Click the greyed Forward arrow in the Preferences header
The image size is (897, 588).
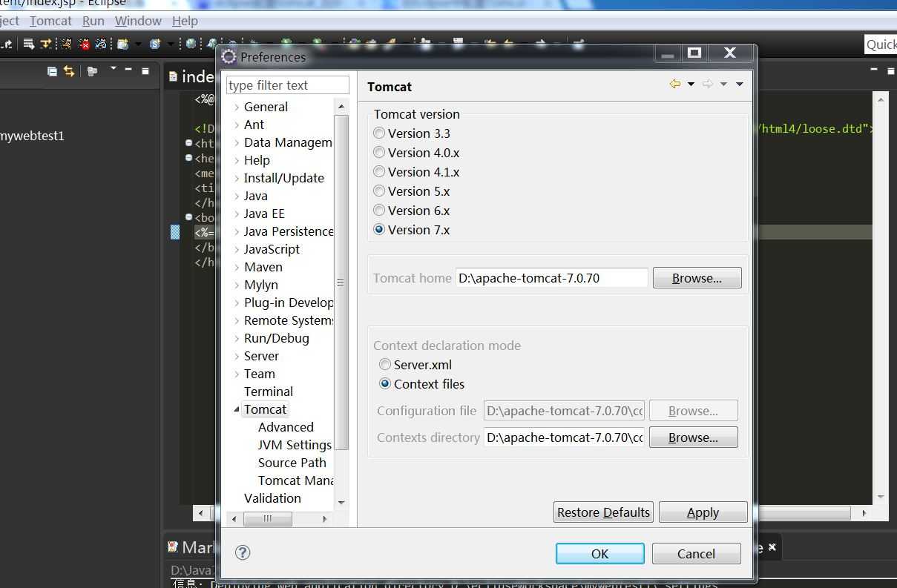707,84
